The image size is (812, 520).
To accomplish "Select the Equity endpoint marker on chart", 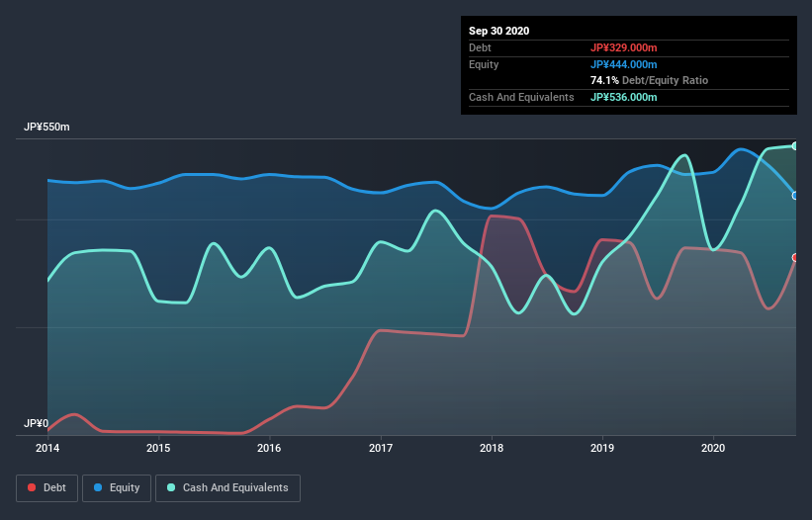I will 795,196.
